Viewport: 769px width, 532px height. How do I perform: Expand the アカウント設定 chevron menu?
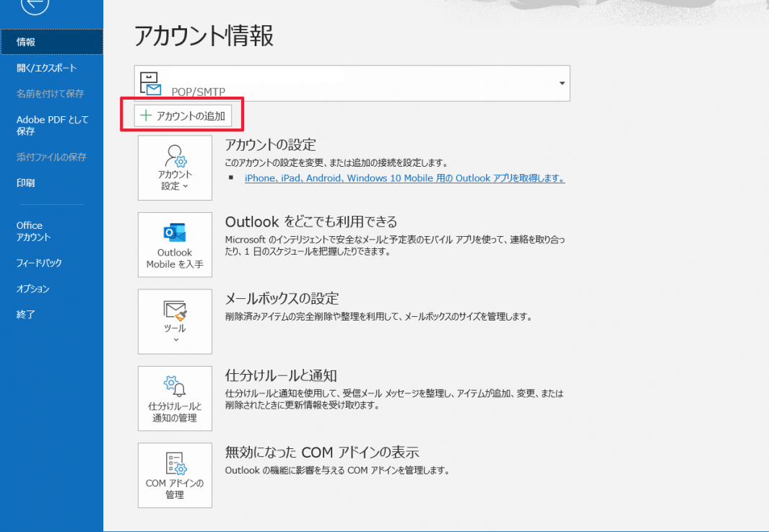click(186, 186)
